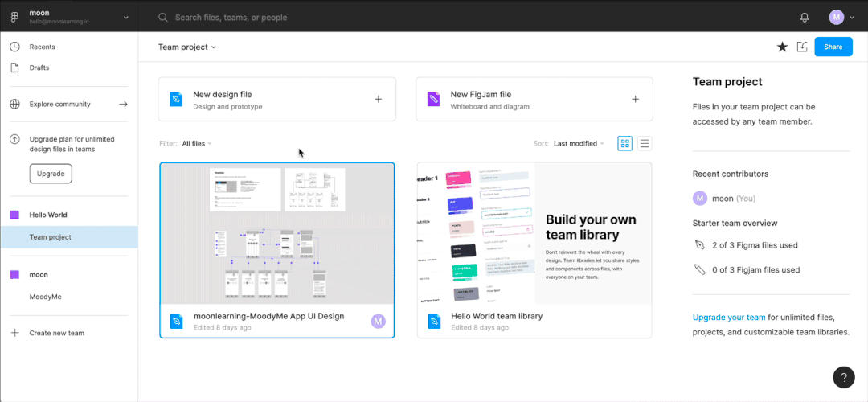Expand the Team project title dropdown
The image size is (868, 402).
click(x=187, y=47)
